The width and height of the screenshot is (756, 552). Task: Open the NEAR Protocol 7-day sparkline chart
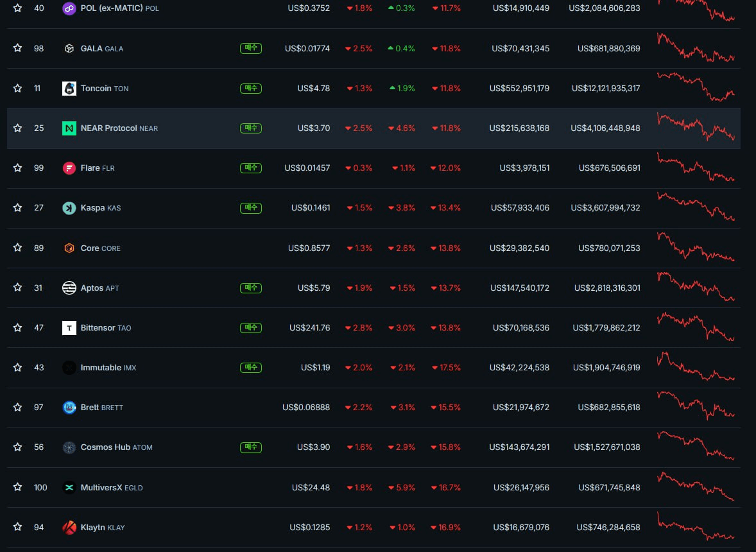(x=696, y=127)
